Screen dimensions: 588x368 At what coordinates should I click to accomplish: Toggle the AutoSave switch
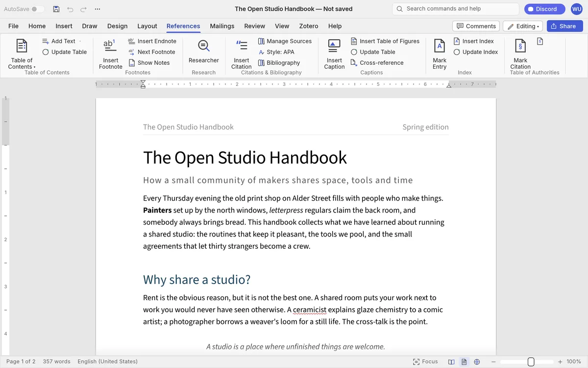38,9
